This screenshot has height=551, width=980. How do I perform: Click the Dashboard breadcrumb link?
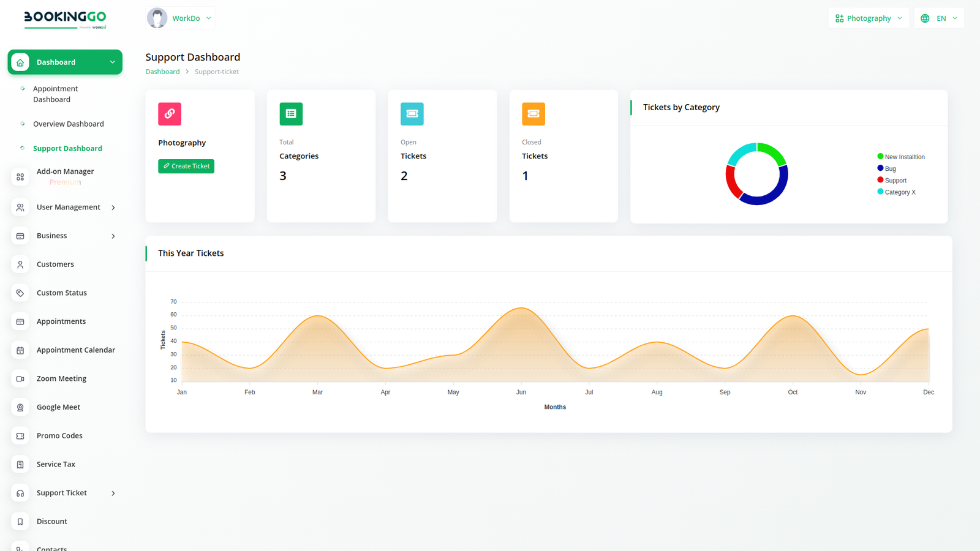(162, 72)
